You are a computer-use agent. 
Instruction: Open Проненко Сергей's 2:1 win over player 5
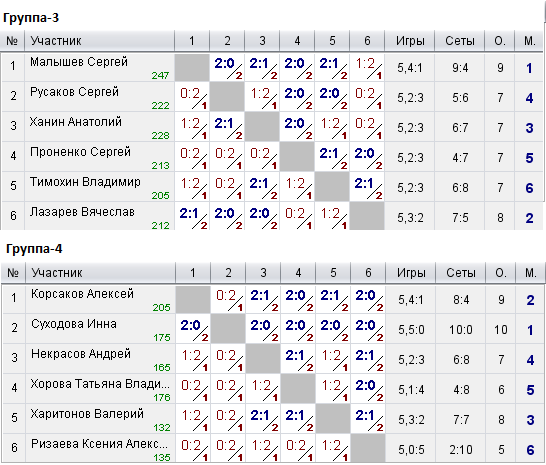coord(332,157)
